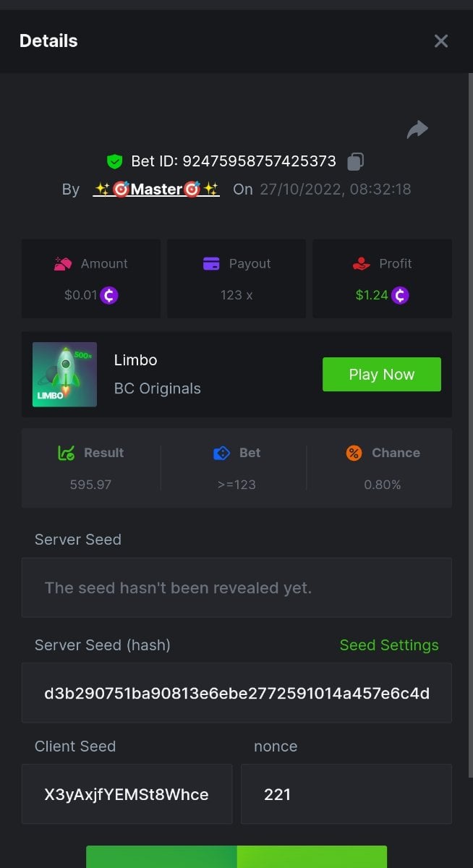Click the green verified shield icon
The width and height of the screenshot is (473, 868).
[114, 161]
